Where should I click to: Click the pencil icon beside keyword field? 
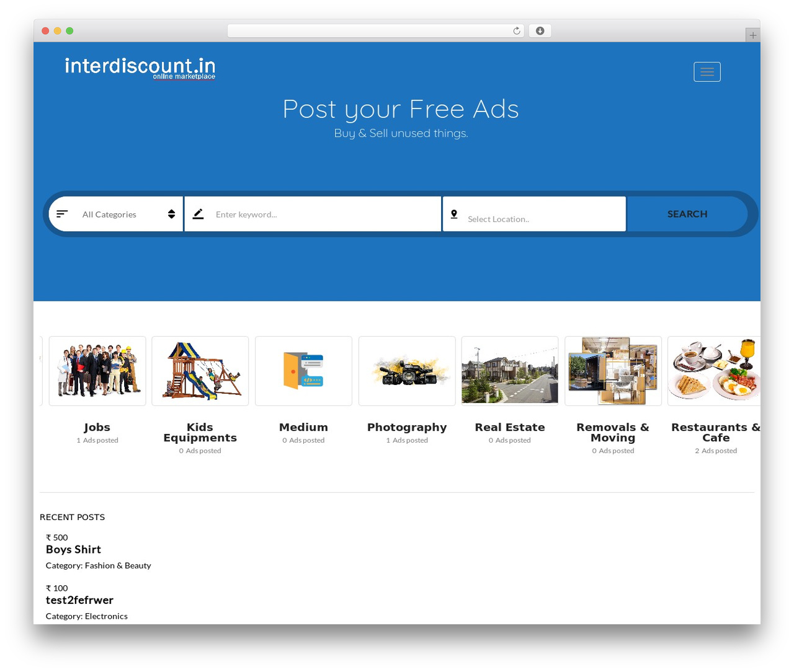(x=198, y=214)
